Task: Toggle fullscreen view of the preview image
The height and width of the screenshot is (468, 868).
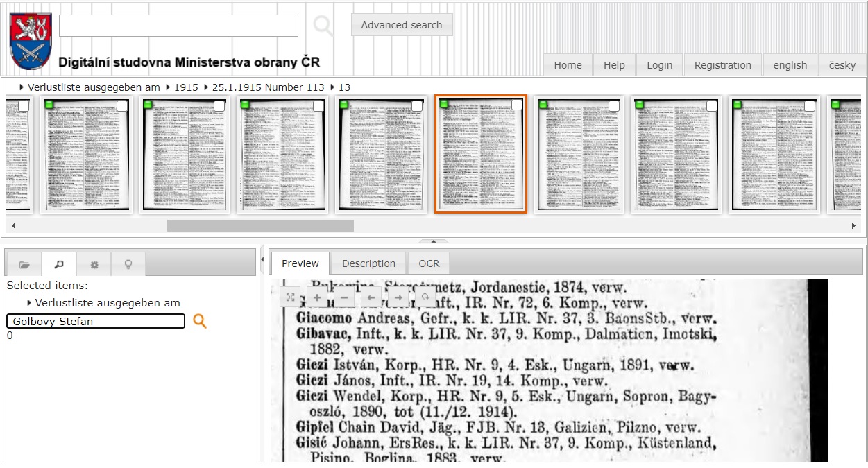Action: (291, 297)
